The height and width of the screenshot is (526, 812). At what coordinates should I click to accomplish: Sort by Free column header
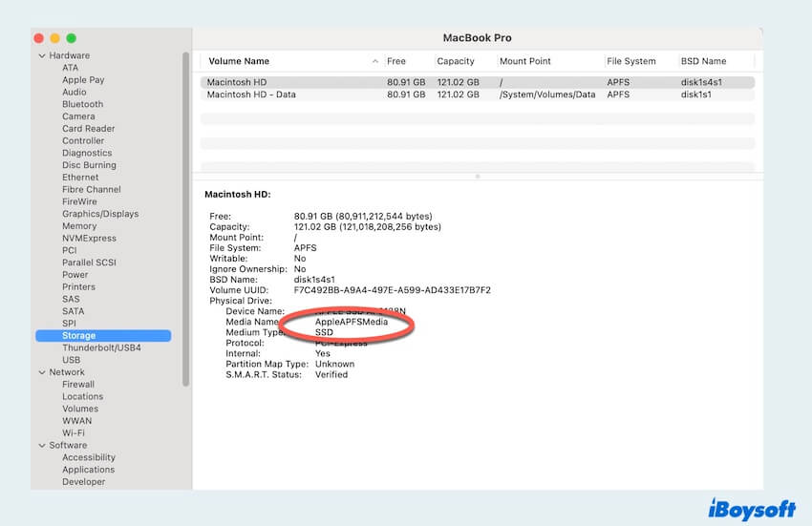[x=396, y=61]
